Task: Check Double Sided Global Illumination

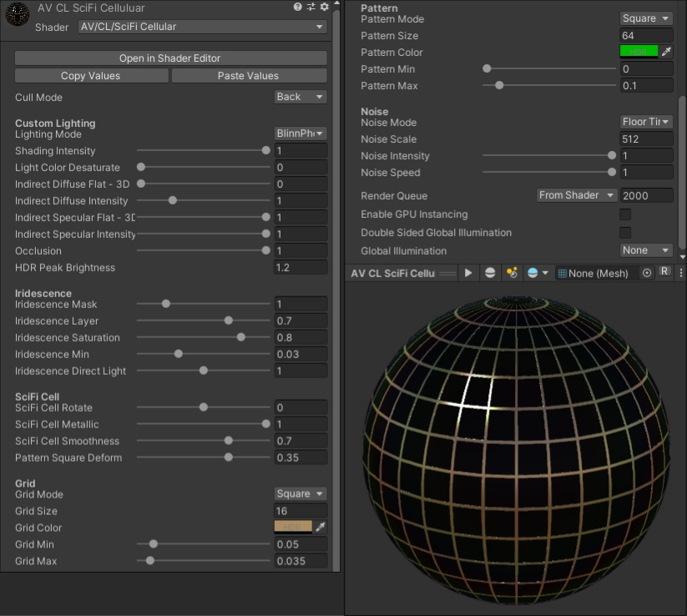Action: (624, 233)
